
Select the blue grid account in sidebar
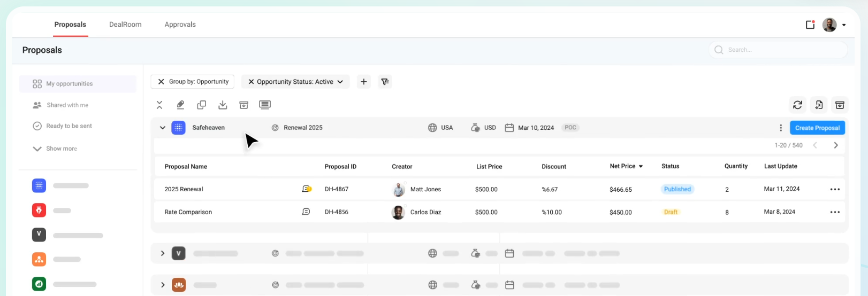click(39, 185)
